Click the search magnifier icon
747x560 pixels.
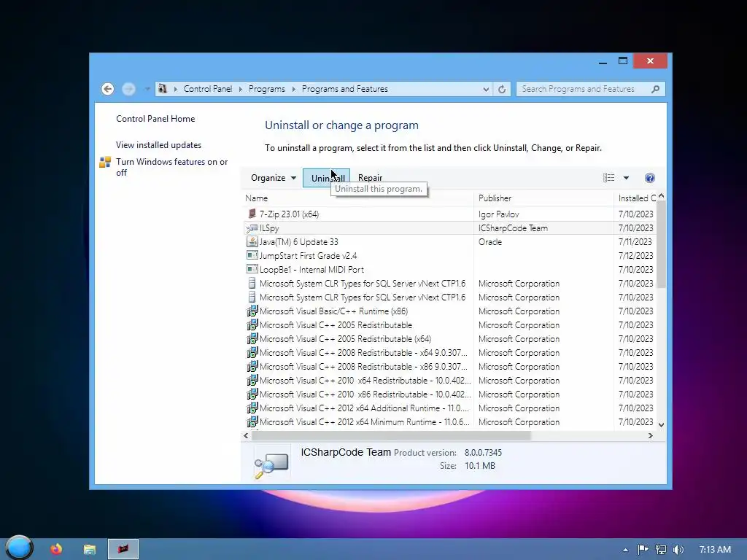[x=656, y=89]
